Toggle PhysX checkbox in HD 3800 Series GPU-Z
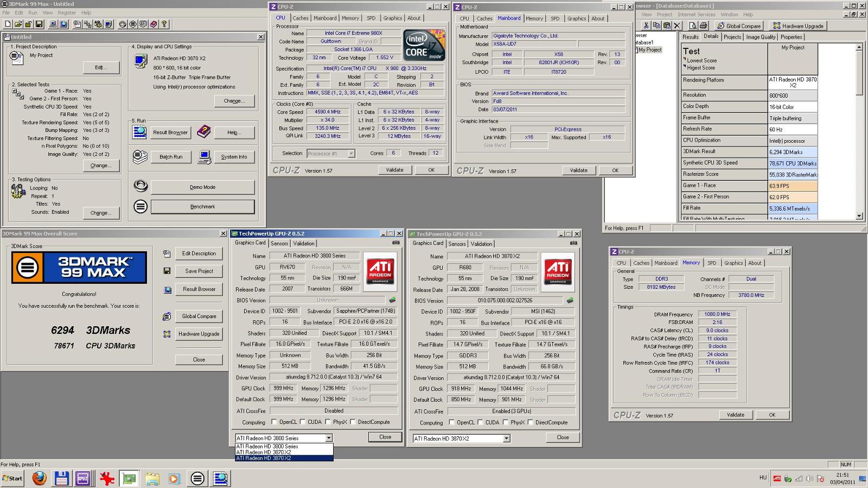The width and height of the screenshot is (868, 488). coord(328,422)
